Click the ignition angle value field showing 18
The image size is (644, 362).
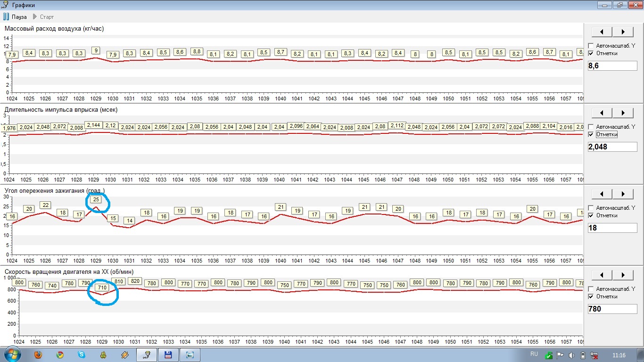pyautogui.click(x=612, y=228)
